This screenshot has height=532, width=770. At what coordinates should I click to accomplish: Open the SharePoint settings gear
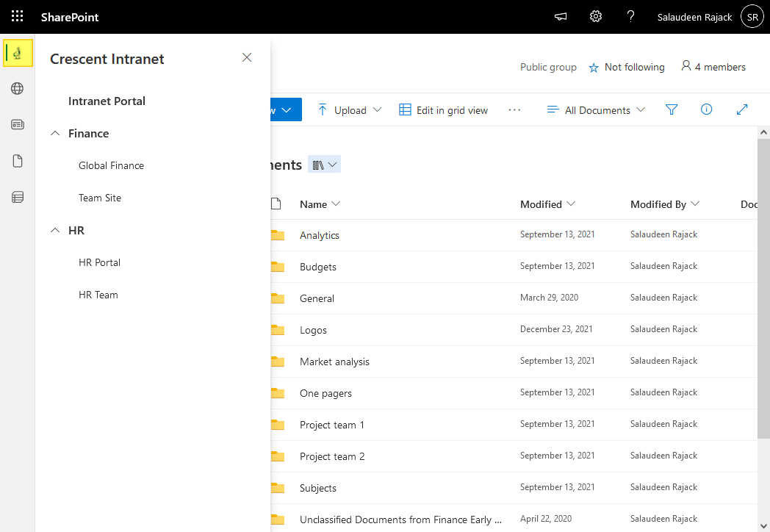595,16
